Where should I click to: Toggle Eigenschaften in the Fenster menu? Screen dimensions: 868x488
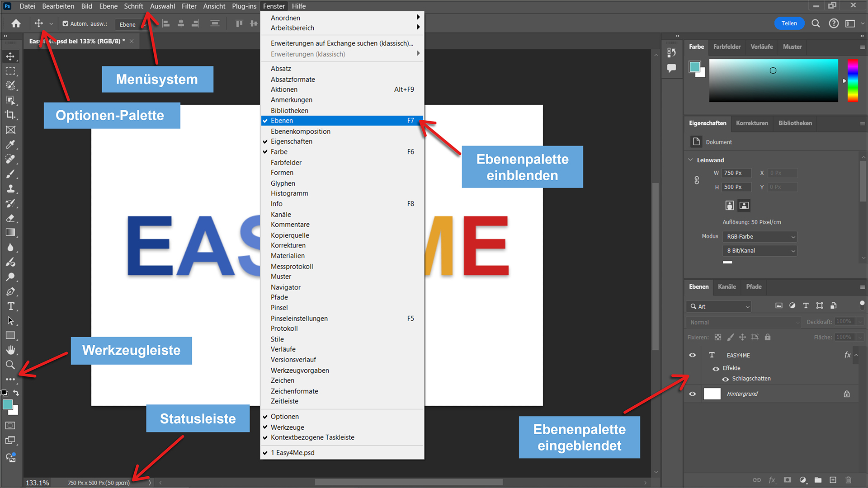[342, 141]
